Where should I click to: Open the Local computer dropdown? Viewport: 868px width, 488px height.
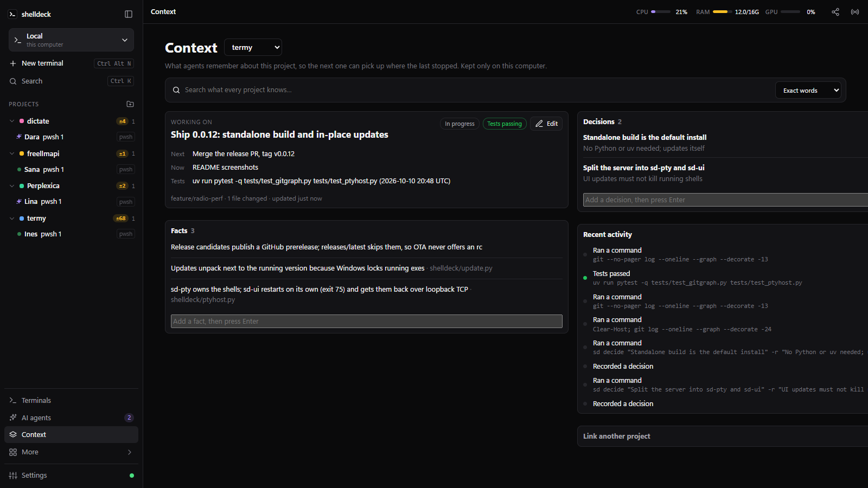[71, 40]
